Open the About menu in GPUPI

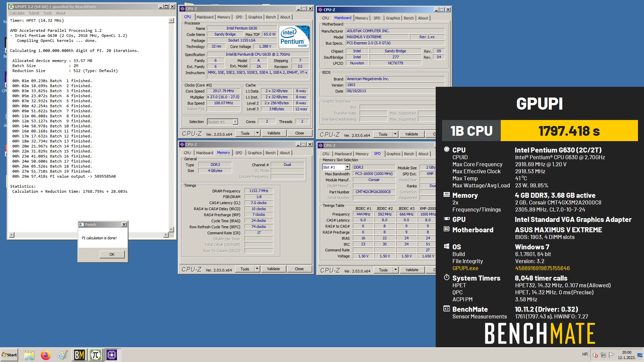click(61, 13)
